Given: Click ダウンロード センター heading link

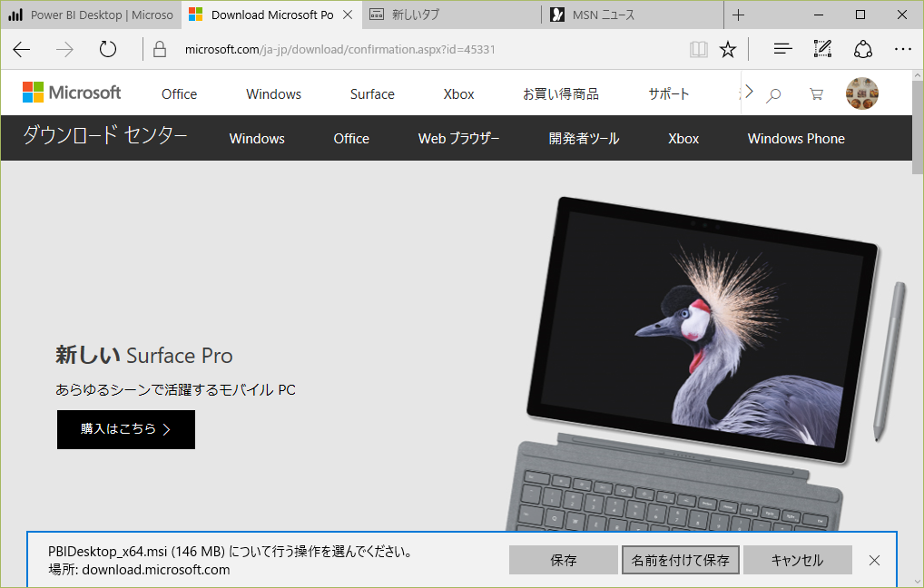Looking at the screenshot, I should [105, 136].
